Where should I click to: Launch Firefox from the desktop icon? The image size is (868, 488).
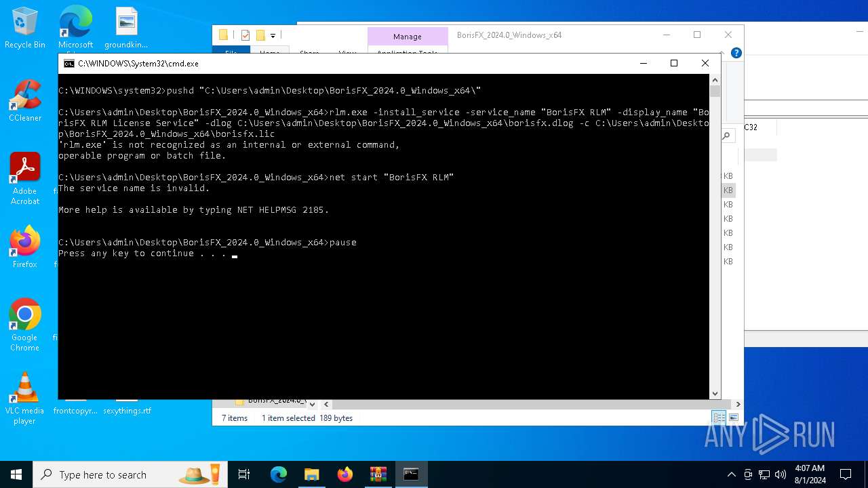[x=25, y=247]
